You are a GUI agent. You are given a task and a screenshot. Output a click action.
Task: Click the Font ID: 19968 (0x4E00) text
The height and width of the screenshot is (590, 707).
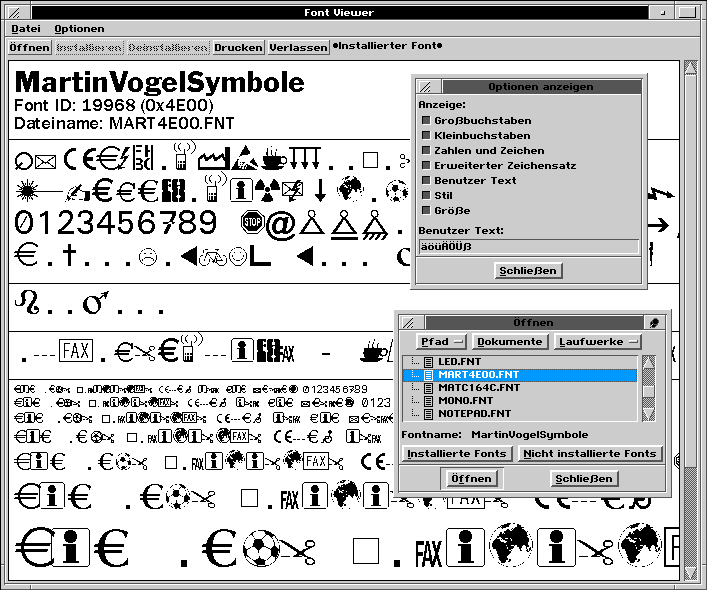point(114,105)
